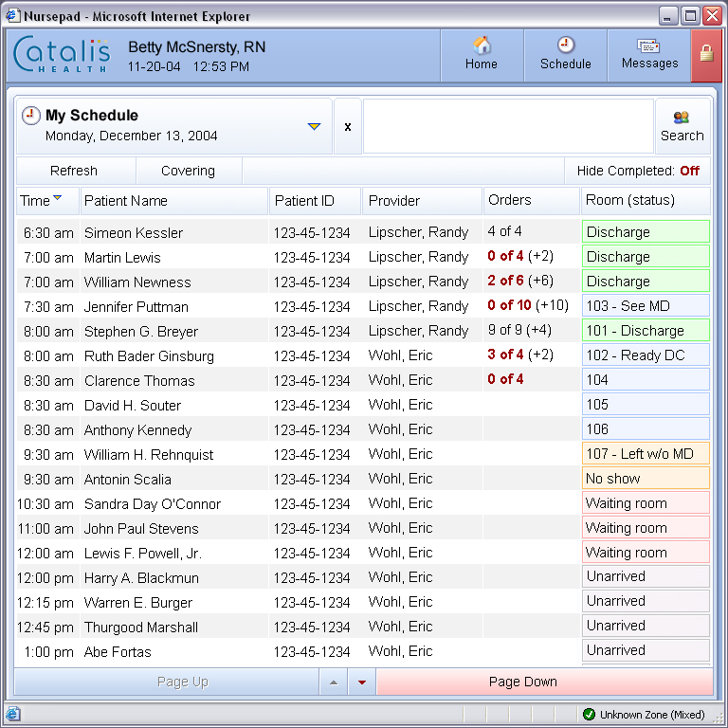Select patient William Newness
This screenshot has height=728, width=728.
(x=137, y=282)
